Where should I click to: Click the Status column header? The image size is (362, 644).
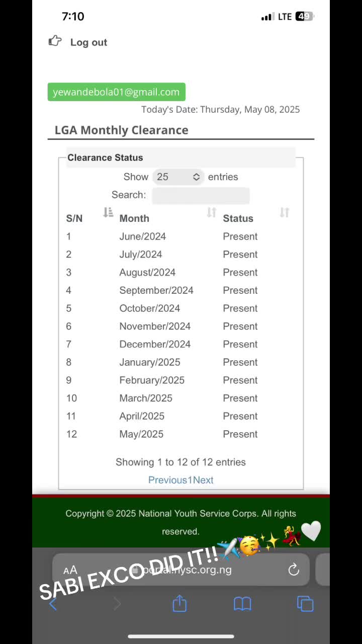tap(238, 218)
